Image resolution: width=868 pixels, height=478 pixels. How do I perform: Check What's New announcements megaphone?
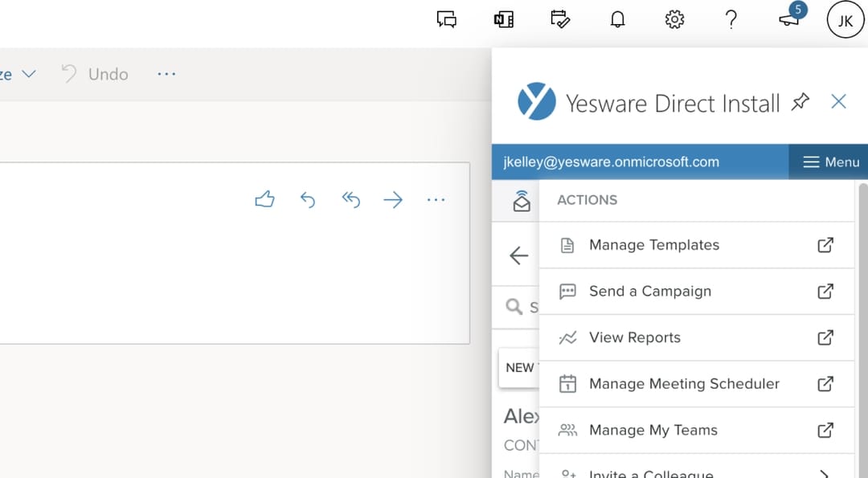[788, 19]
